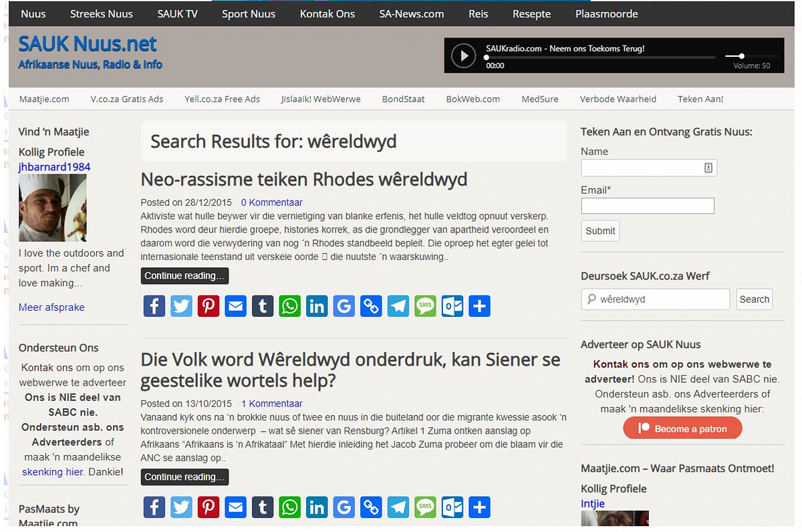Share the Rhodes article to Google

[344, 306]
